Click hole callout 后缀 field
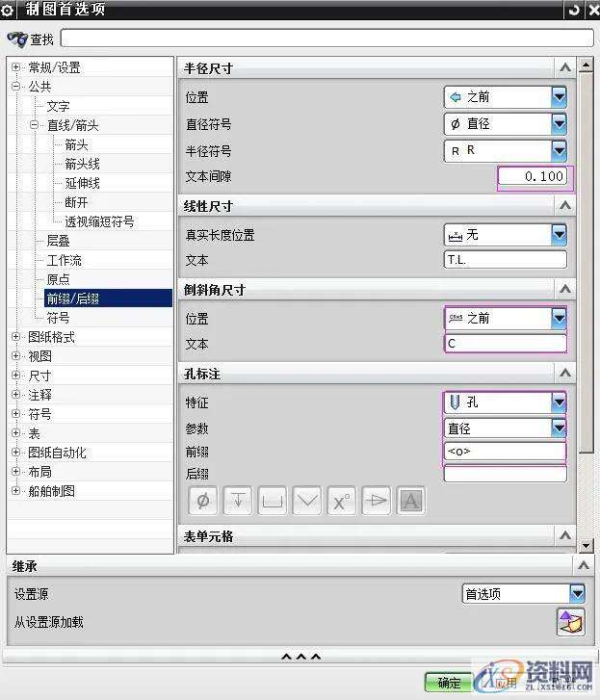 coord(506,473)
